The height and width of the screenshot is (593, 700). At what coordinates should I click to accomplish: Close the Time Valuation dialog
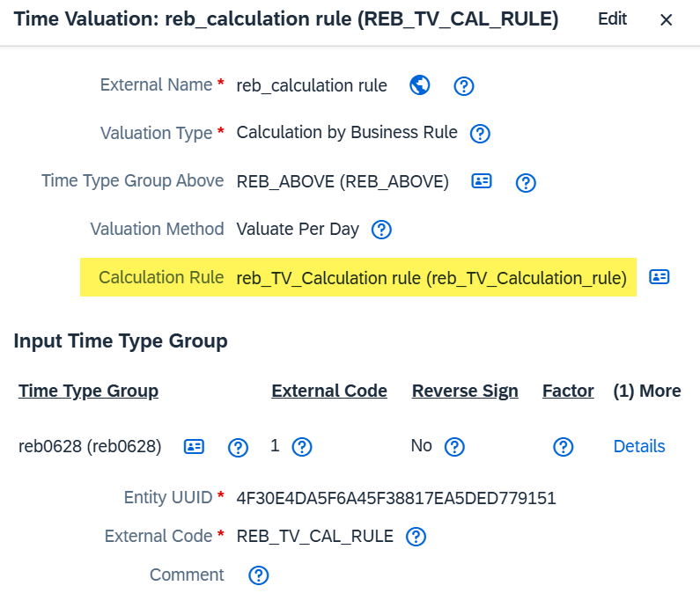point(666,19)
